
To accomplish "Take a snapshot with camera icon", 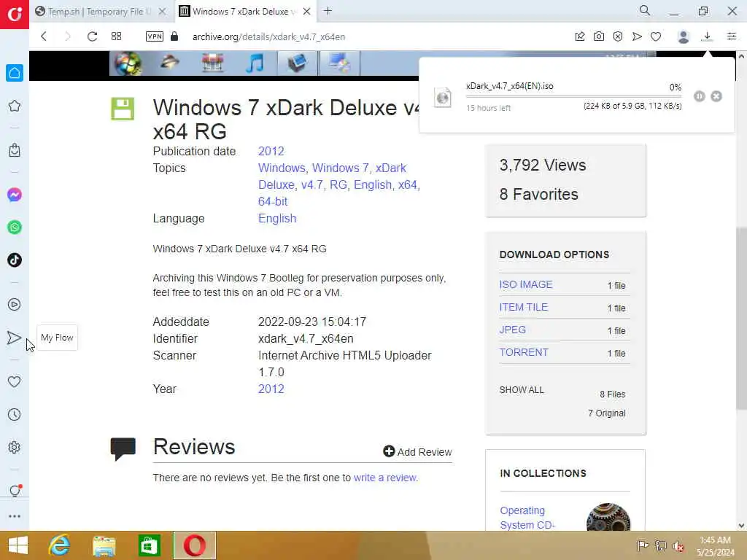I will pyautogui.click(x=599, y=36).
